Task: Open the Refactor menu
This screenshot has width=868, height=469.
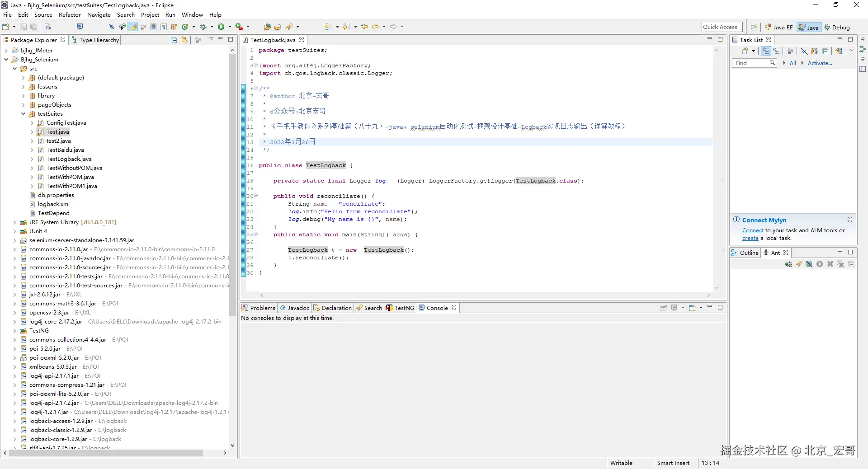Action: [70, 15]
